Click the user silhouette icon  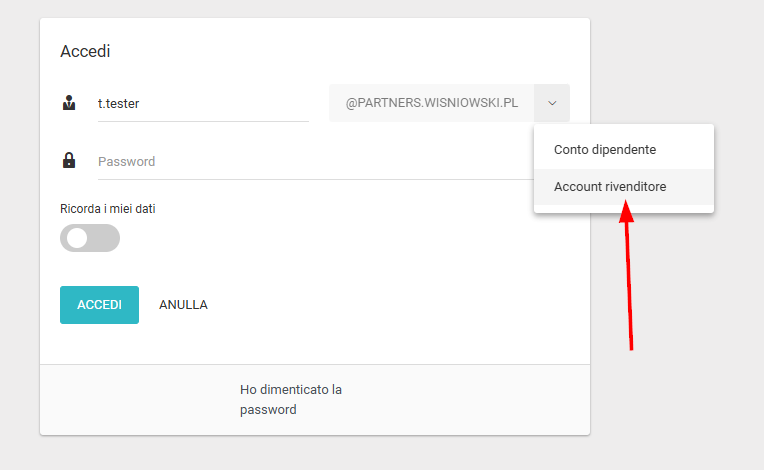click(69, 102)
